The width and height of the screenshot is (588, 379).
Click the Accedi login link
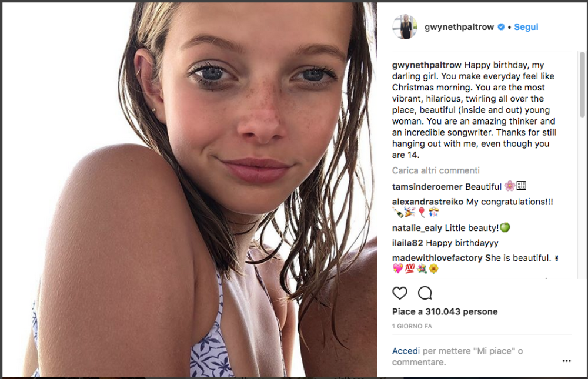pos(406,351)
